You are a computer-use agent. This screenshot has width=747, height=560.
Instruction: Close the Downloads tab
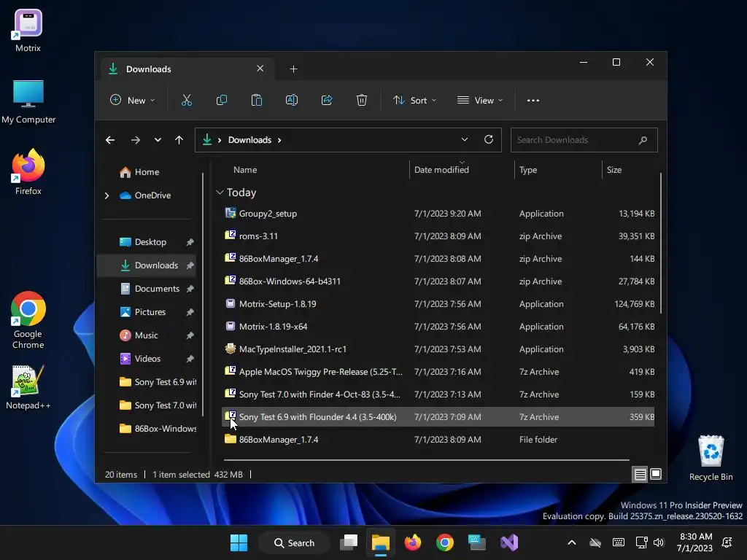(260, 69)
